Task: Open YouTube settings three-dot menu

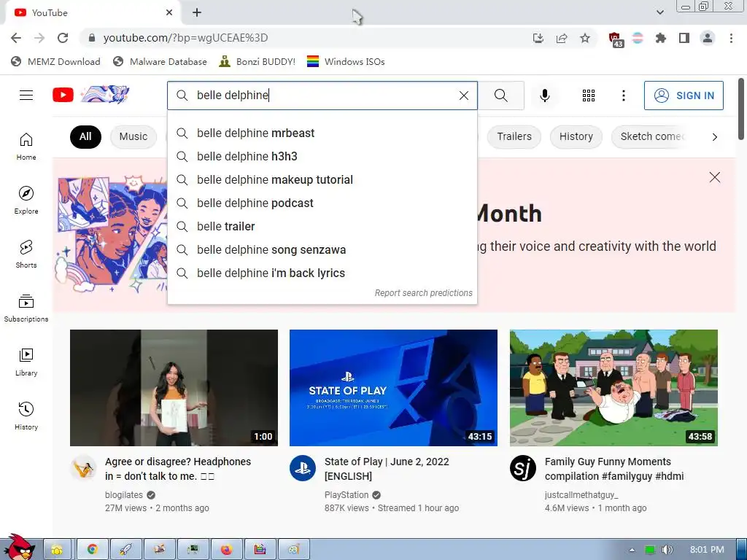Action: tap(623, 96)
